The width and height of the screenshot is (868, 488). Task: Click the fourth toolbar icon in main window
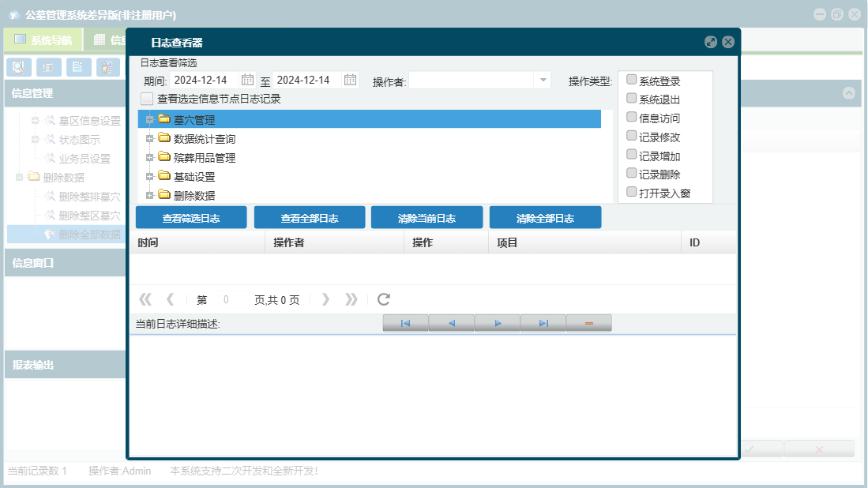108,67
